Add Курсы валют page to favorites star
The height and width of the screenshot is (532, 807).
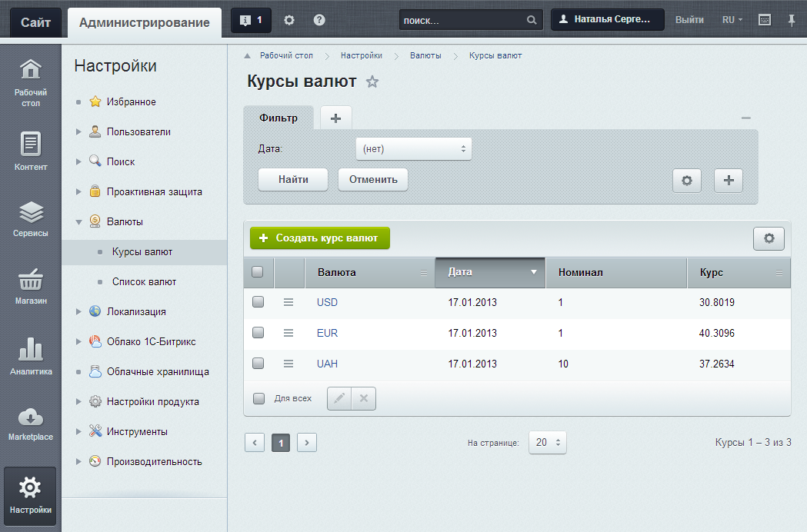372,82
